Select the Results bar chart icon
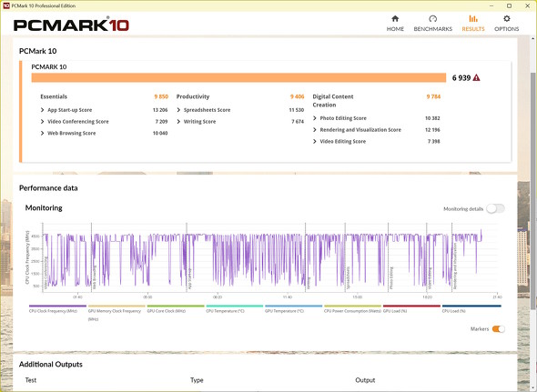Viewport: 537px width, 392px height. point(473,18)
